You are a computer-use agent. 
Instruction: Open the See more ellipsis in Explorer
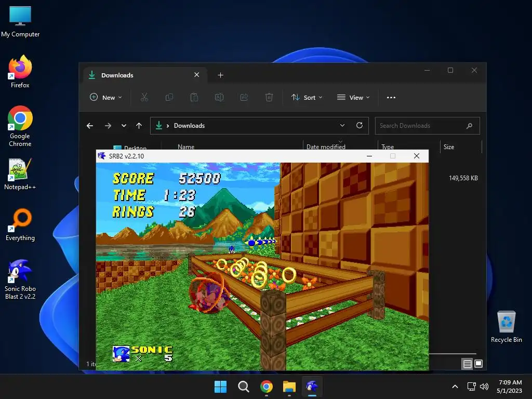coord(391,97)
